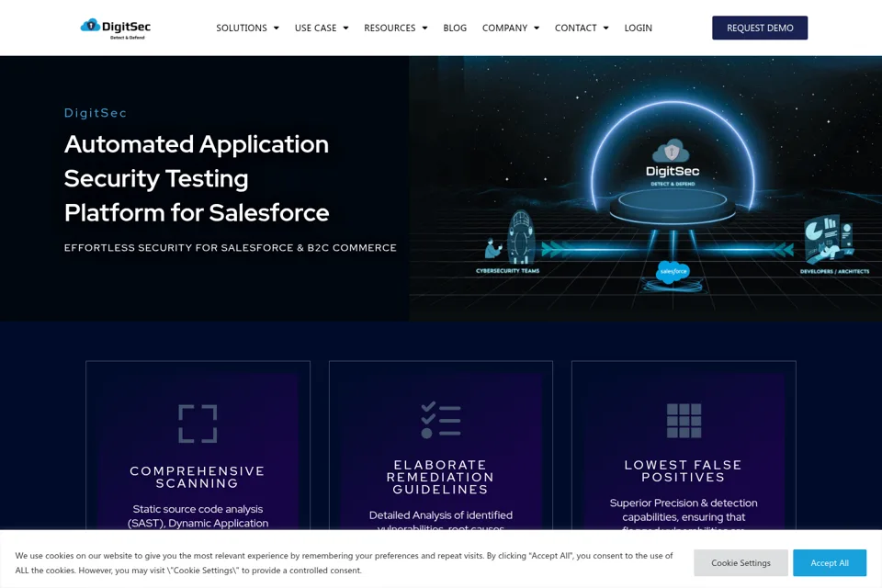Open the Solutions menu
882x588 pixels.
pos(242,28)
